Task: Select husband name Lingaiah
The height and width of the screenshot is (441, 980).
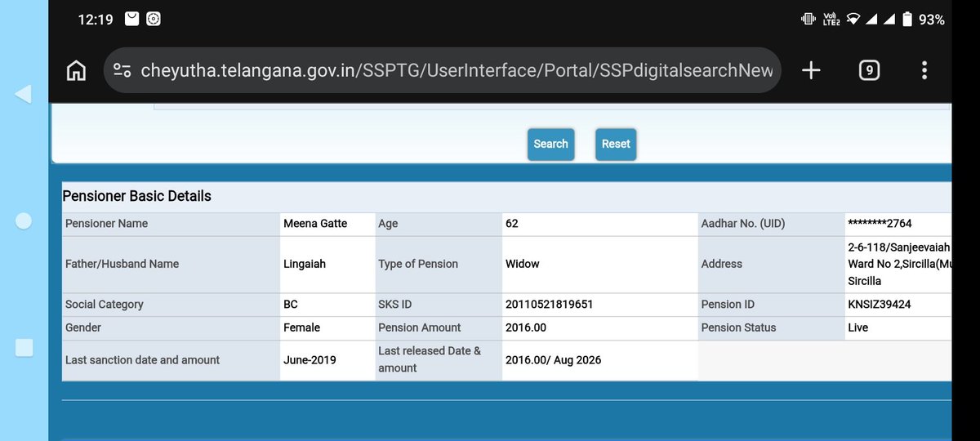Action: (x=306, y=264)
